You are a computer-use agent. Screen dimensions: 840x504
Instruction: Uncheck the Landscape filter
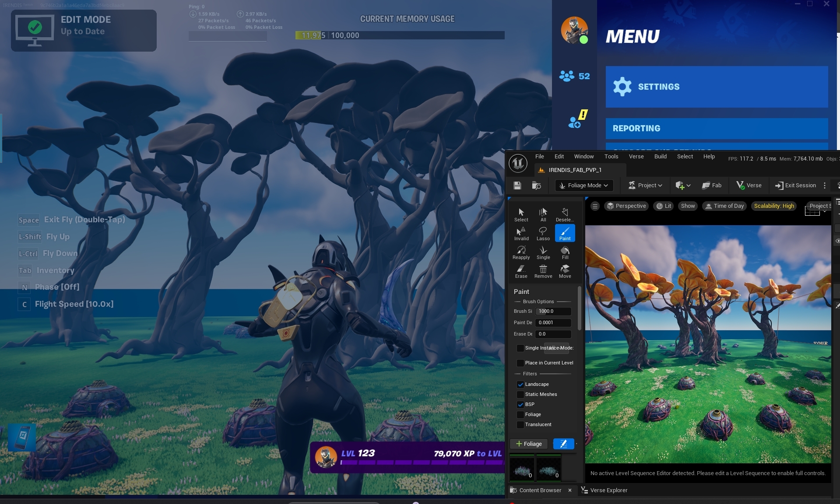pyautogui.click(x=520, y=385)
